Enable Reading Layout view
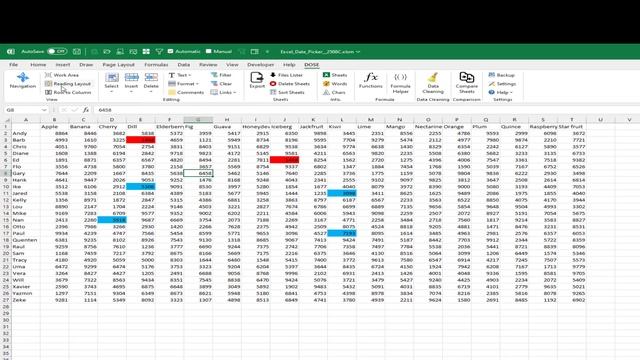This screenshot has width=640, height=360. [x=68, y=84]
